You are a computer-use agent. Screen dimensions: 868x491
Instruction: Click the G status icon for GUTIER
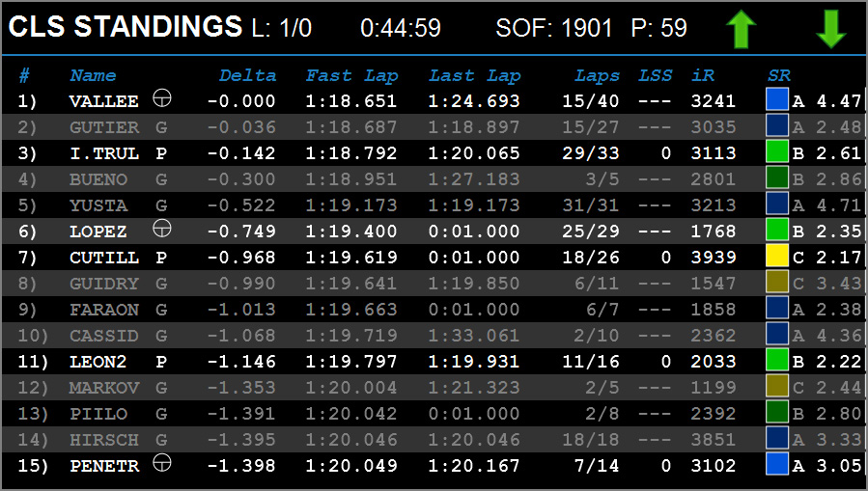161,127
